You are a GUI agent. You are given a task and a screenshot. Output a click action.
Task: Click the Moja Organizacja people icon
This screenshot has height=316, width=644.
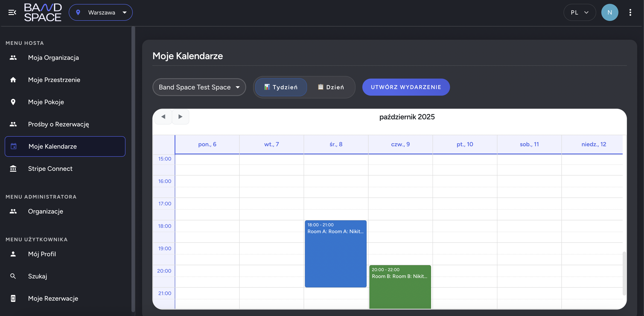point(13,58)
